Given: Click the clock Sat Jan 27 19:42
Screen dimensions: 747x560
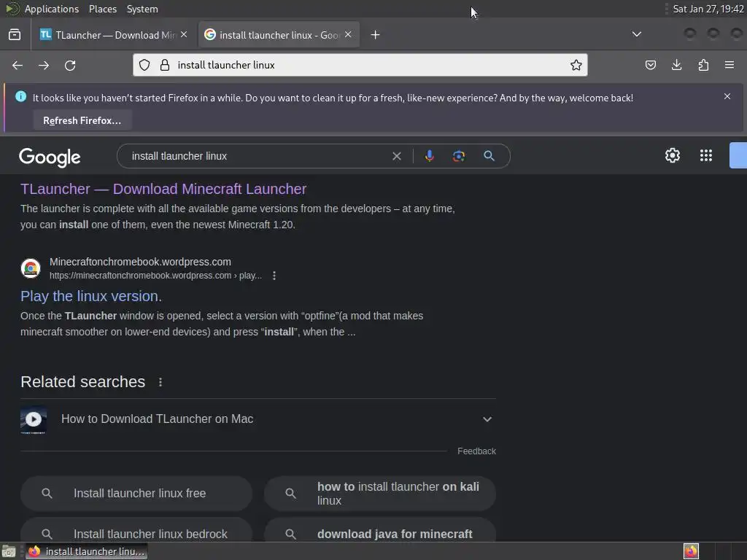Looking at the screenshot, I should (708, 9).
